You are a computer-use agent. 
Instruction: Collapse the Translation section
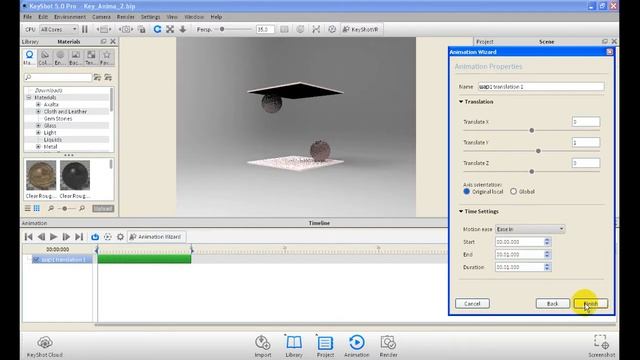tap(461, 102)
